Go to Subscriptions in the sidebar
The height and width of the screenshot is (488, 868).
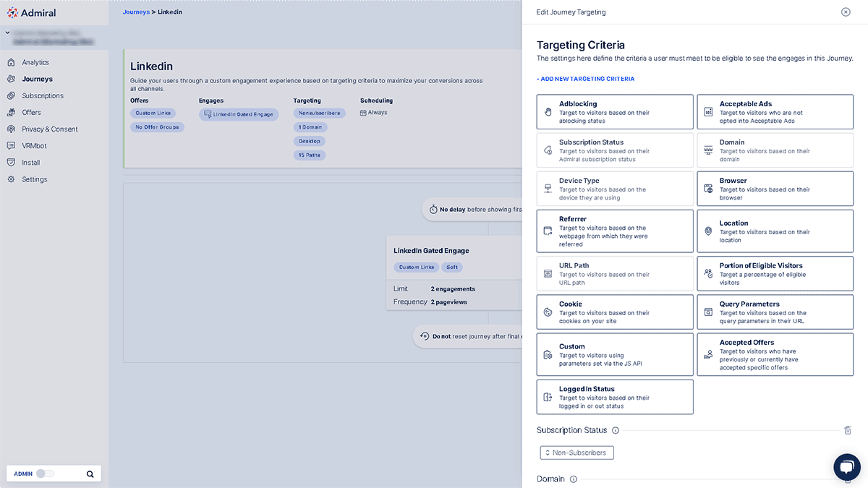43,95
